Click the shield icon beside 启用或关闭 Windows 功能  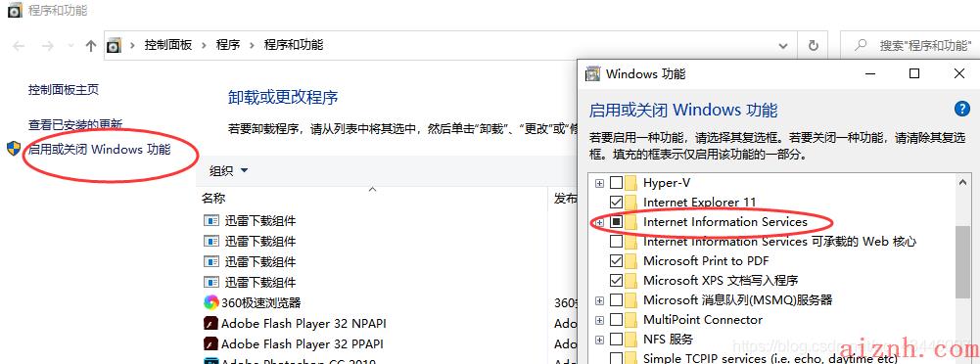14,150
